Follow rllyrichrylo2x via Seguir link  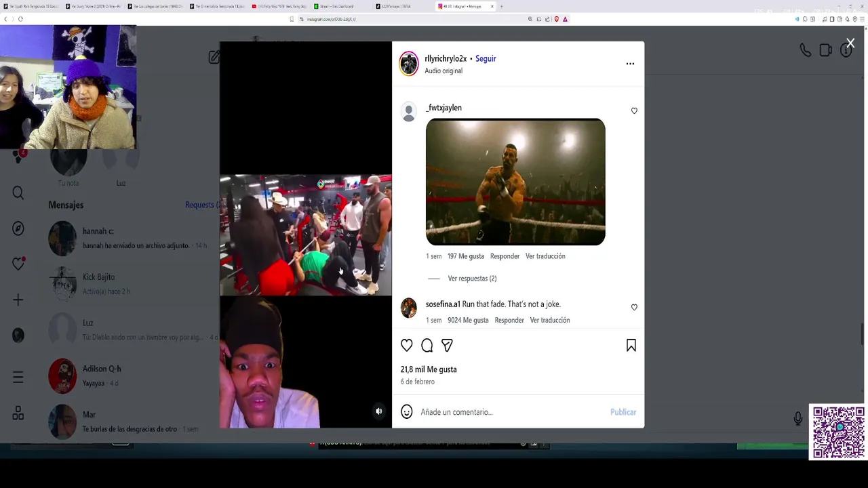tap(486, 59)
